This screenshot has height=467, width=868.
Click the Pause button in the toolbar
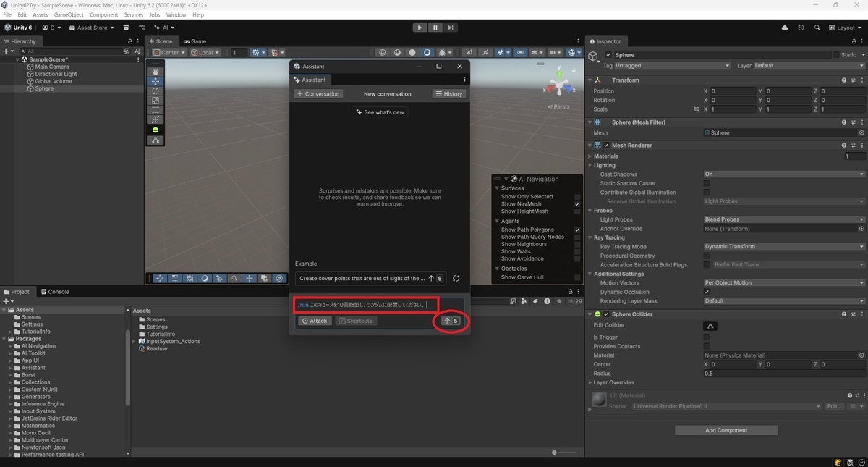tap(435, 28)
